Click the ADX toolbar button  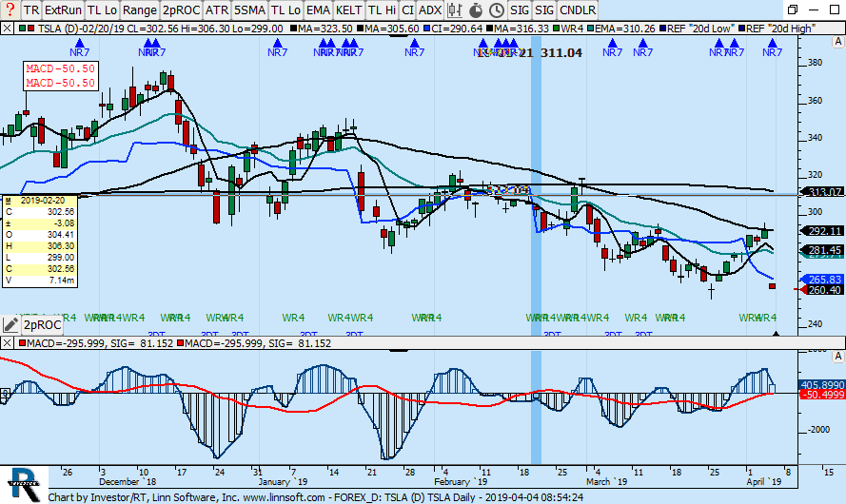[430, 10]
